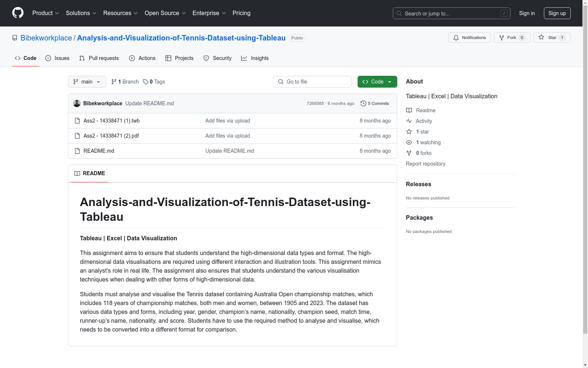
Task: Click the star icon in Star button
Action: [541, 37]
